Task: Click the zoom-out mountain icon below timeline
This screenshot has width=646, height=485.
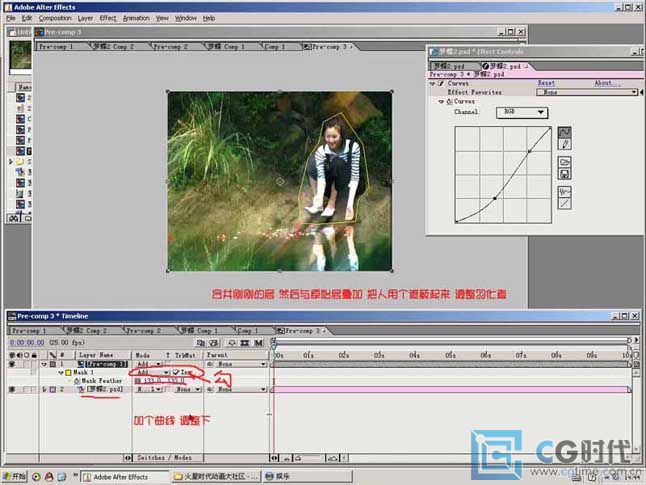Action: coord(286,458)
